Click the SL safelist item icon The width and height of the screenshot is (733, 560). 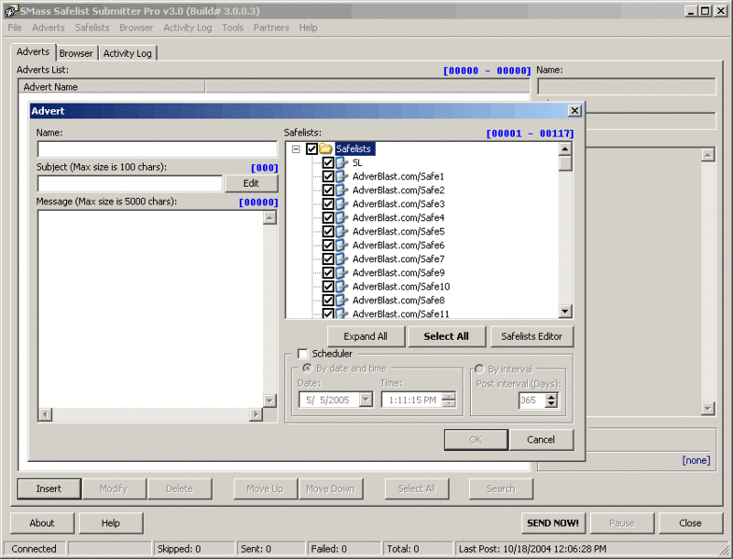[x=342, y=162]
